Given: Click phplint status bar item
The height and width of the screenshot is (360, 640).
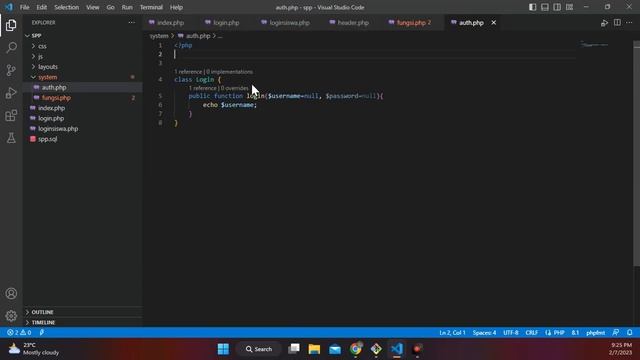Looking at the screenshot, I should click(596, 333).
